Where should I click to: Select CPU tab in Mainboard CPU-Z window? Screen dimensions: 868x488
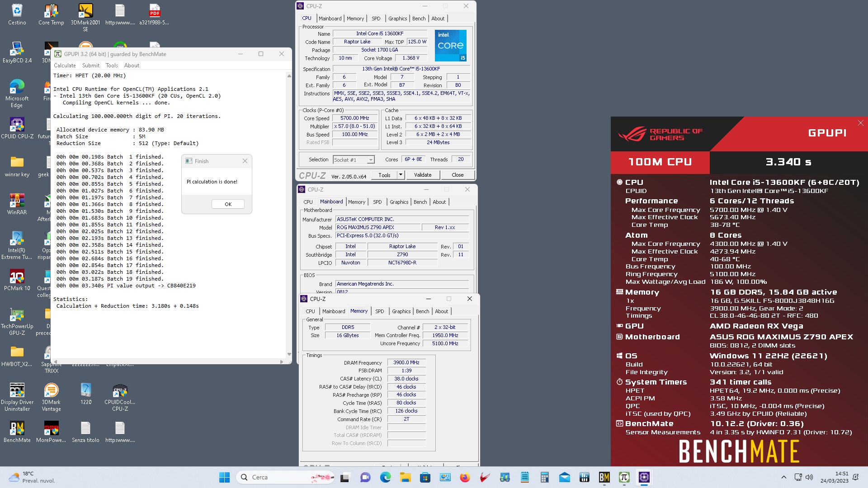point(308,202)
